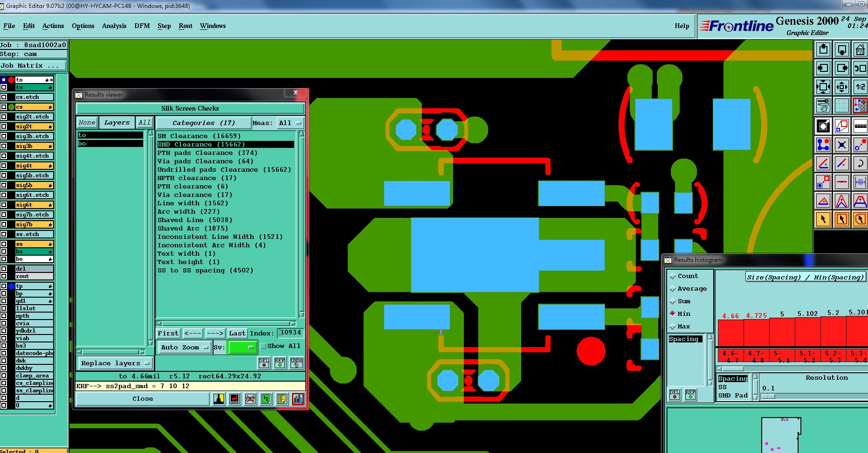Click the green 1-2 page icon in Results viewer
868x453 pixels.
click(x=266, y=399)
